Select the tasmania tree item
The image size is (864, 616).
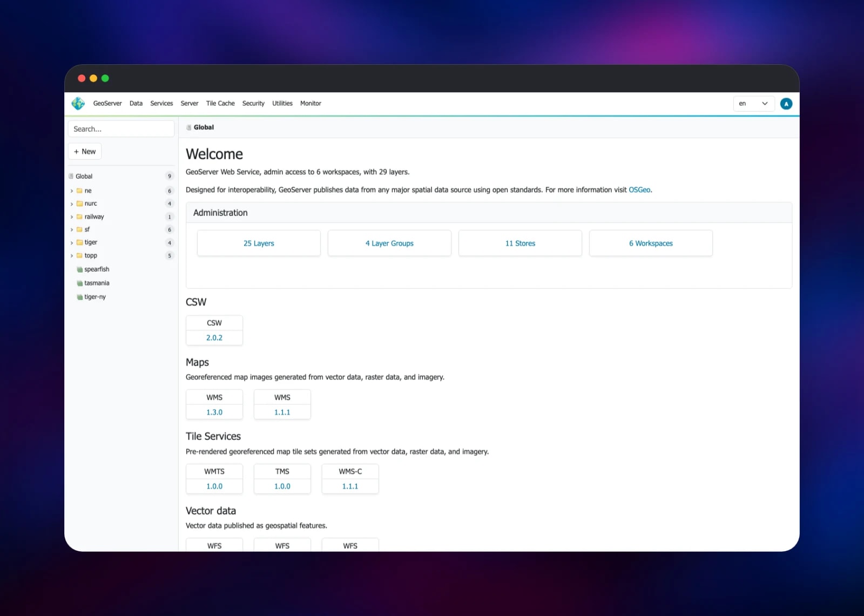[97, 283]
